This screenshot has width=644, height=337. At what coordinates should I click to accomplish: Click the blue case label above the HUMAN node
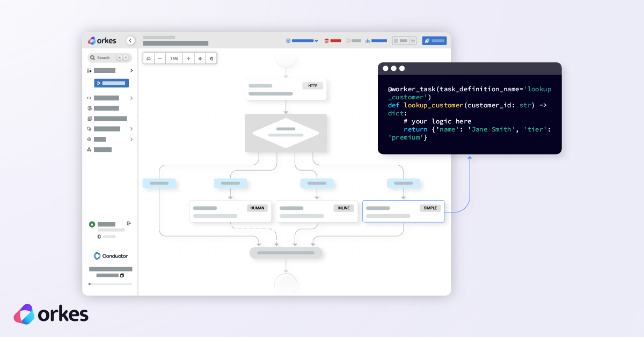230,183
